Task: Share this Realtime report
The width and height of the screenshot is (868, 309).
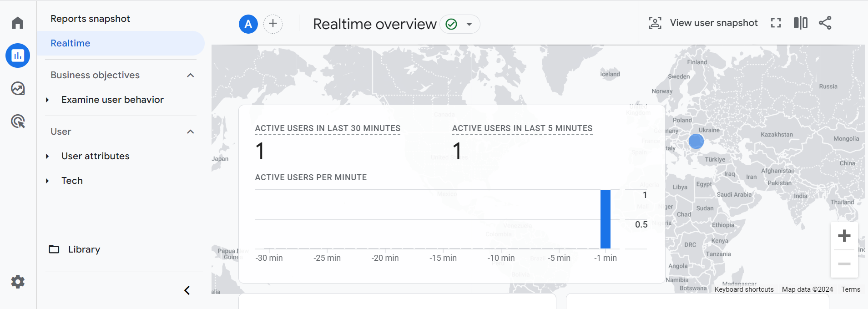Action: [x=825, y=23]
